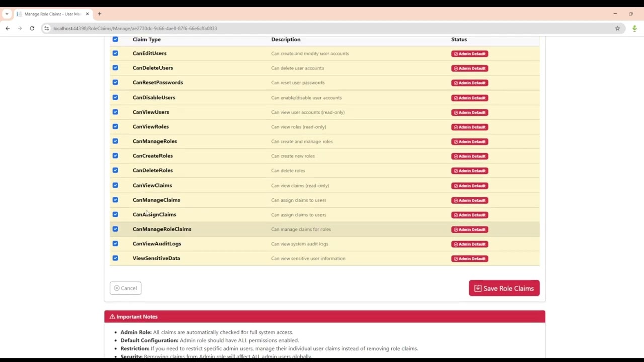Click Admin Default badge for CanViewClaims

[469, 186]
